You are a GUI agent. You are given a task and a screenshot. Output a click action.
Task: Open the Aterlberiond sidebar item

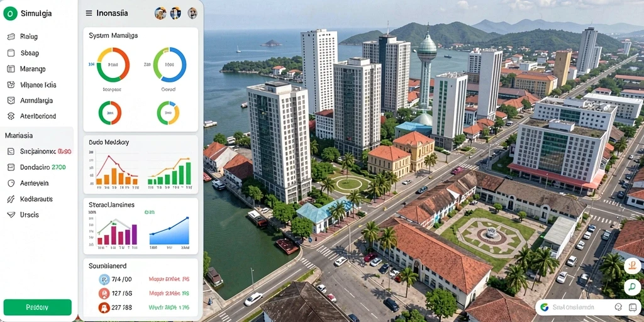coord(38,116)
